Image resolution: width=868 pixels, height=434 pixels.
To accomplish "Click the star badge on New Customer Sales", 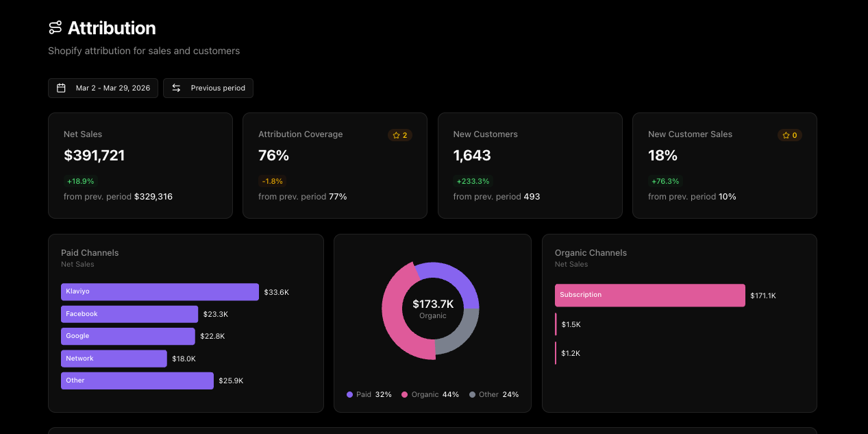I will [790, 135].
